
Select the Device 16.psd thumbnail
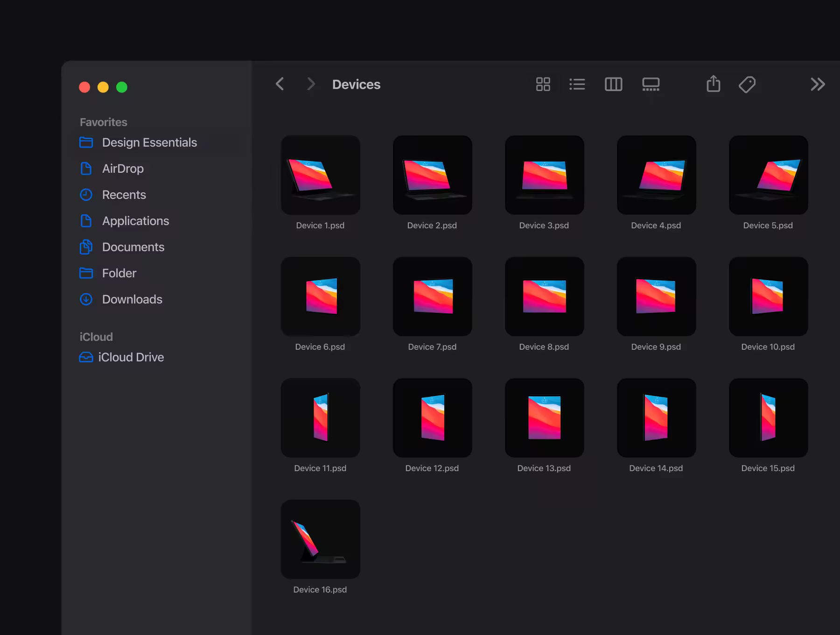pos(321,539)
